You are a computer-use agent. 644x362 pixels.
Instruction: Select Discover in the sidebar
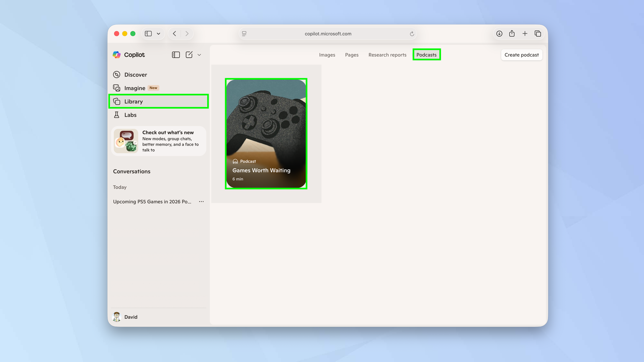pyautogui.click(x=136, y=74)
